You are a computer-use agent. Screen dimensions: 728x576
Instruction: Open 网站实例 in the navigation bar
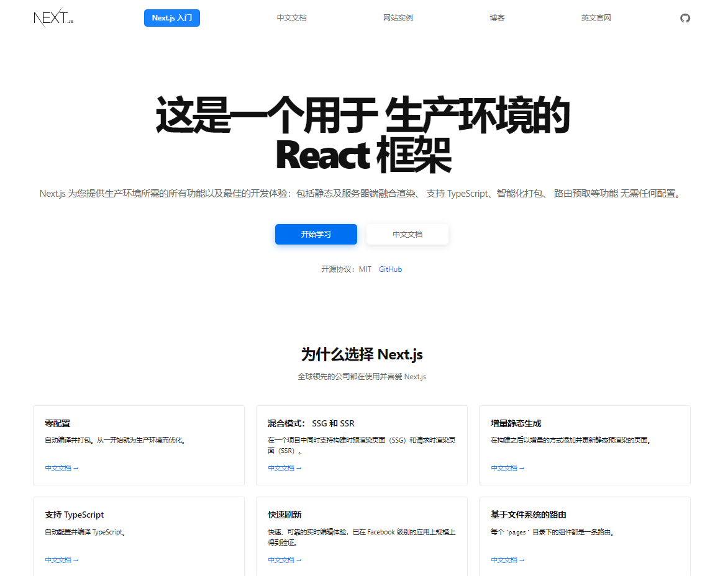pyautogui.click(x=398, y=18)
